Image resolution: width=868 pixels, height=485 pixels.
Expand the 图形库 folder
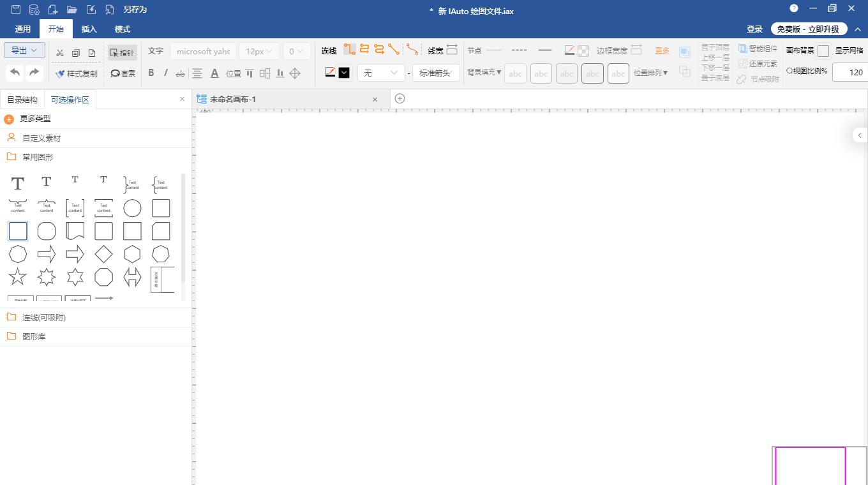pos(96,336)
